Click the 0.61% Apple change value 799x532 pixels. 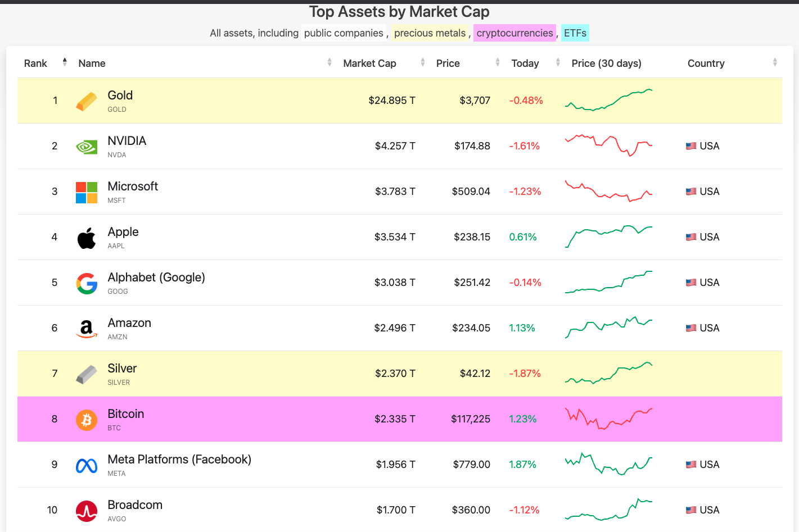(x=523, y=237)
